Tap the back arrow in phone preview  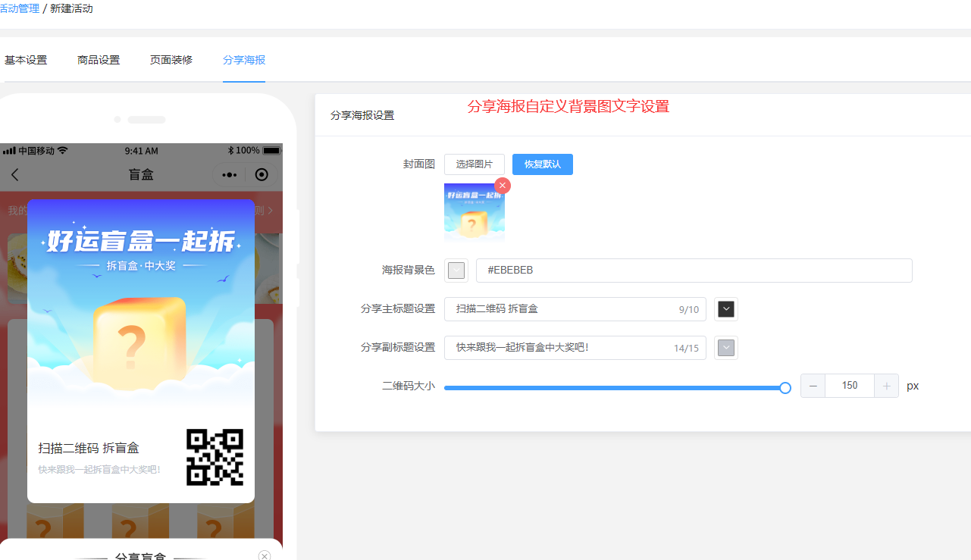(14, 174)
